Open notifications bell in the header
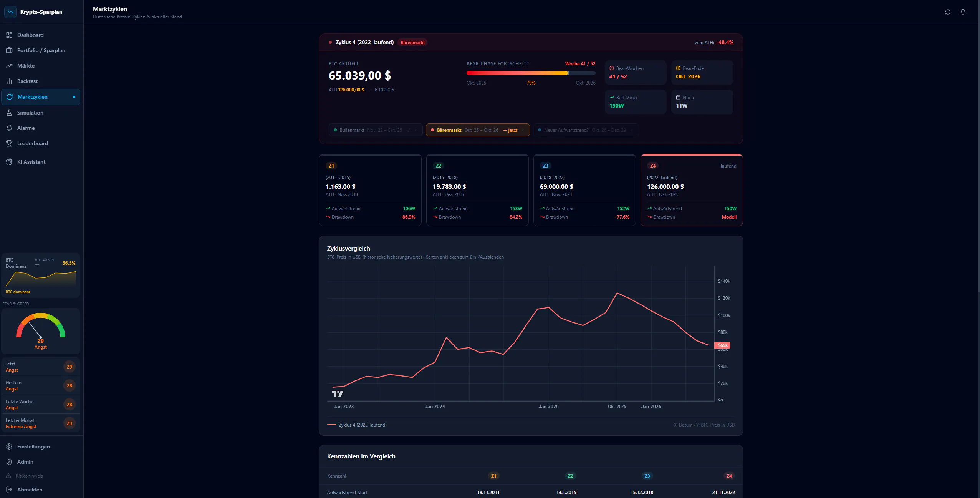Image resolution: width=980 pixels, height=498 pixels. click(963, 12)
